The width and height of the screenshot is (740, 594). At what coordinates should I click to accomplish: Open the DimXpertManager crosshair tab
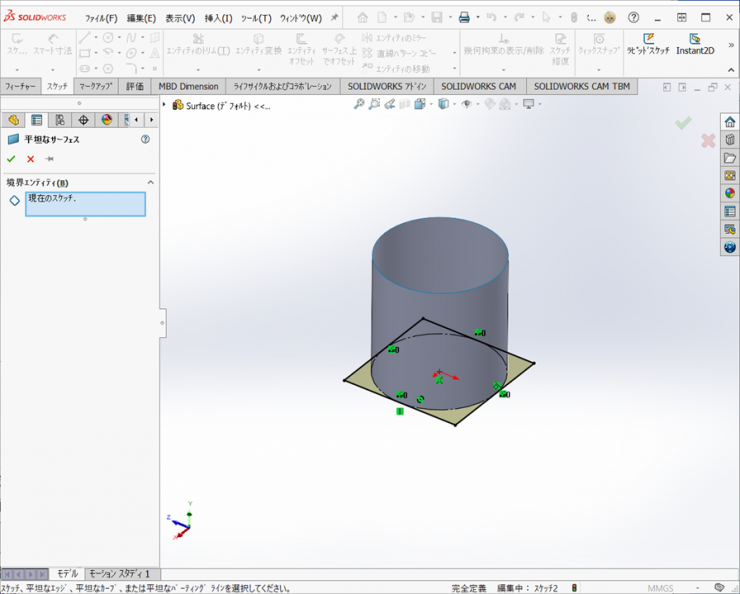[83, 120]
